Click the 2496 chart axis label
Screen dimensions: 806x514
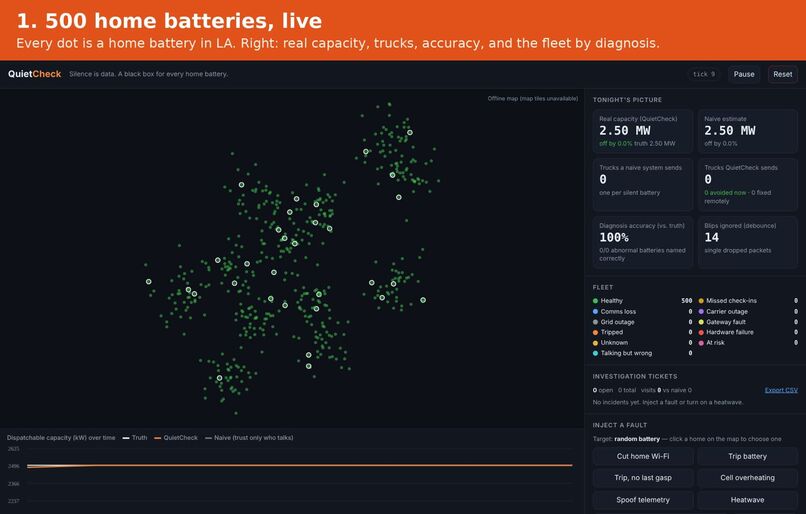pos(13,466)
